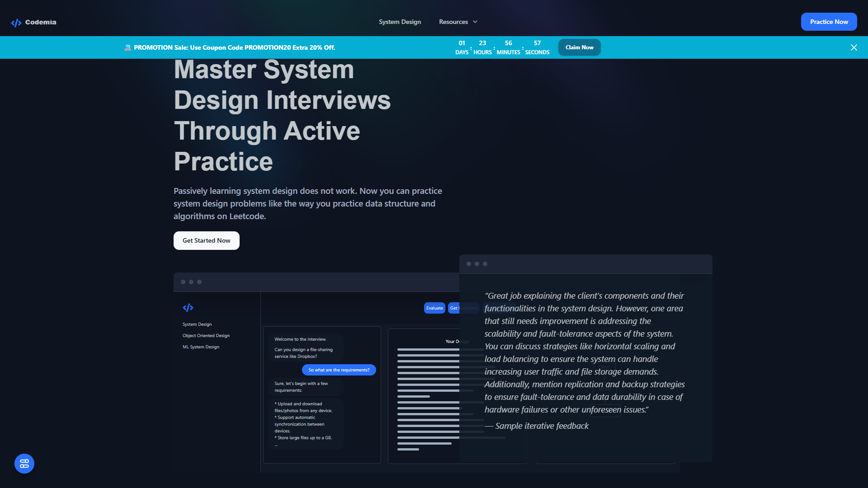Click the blue logo in demo sidebar
Viewport: 868px width, 488px height.
point(188,308)
